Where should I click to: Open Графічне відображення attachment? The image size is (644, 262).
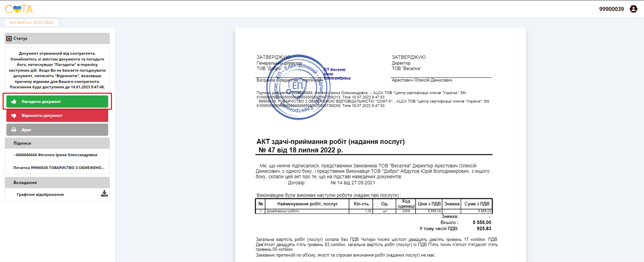(40, 194)
